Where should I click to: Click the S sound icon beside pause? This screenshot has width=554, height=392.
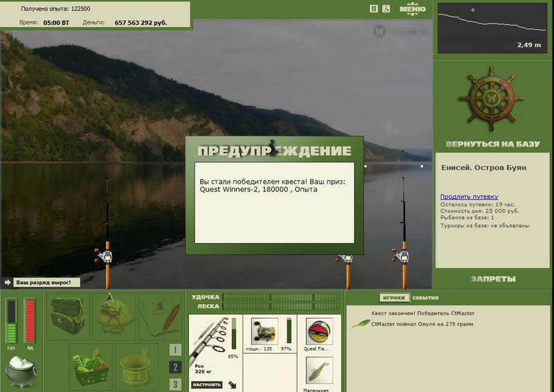tap(386, 8)
